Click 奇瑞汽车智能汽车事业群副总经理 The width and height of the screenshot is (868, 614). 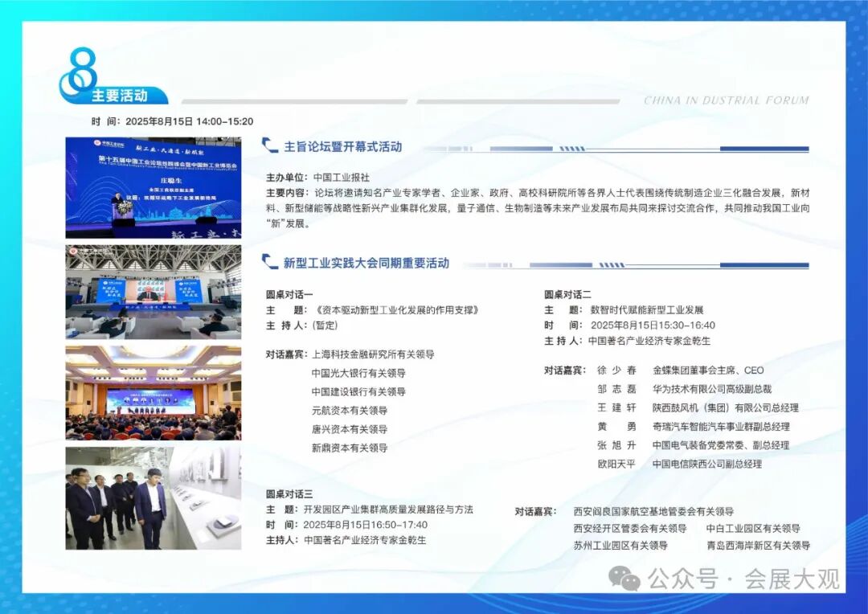point(721,427)
